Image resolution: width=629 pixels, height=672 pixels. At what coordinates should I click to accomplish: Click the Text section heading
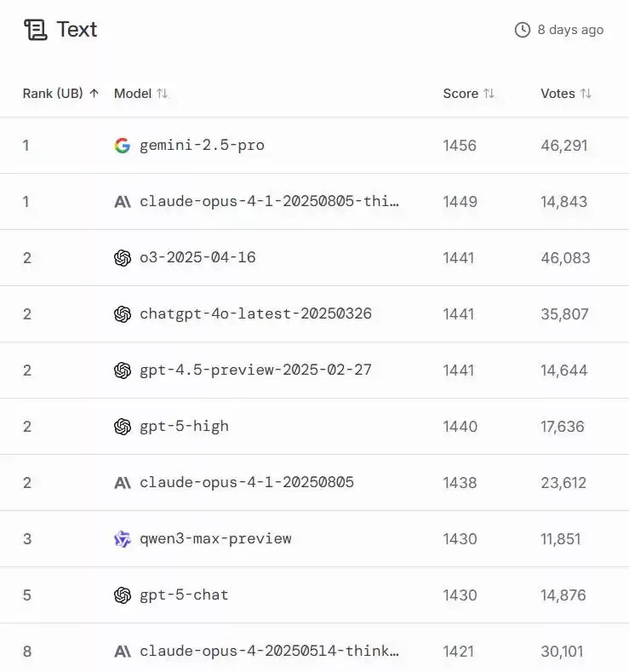coord(77,30)
